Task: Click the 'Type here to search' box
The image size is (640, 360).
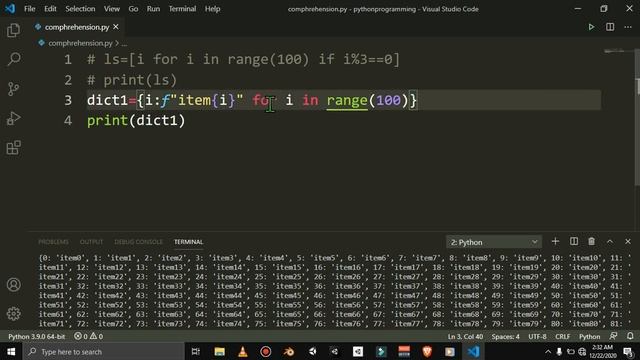Action: click(x=103, y=351)
